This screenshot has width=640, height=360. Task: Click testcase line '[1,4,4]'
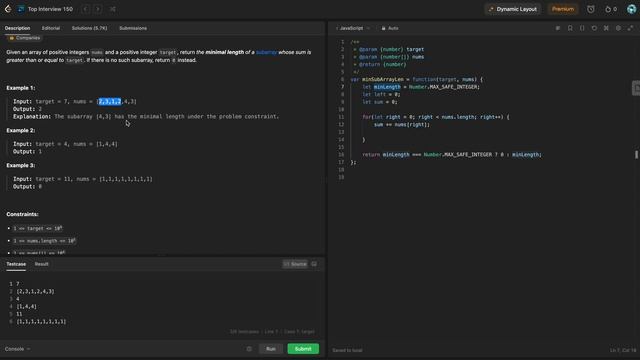coord(27,307)
